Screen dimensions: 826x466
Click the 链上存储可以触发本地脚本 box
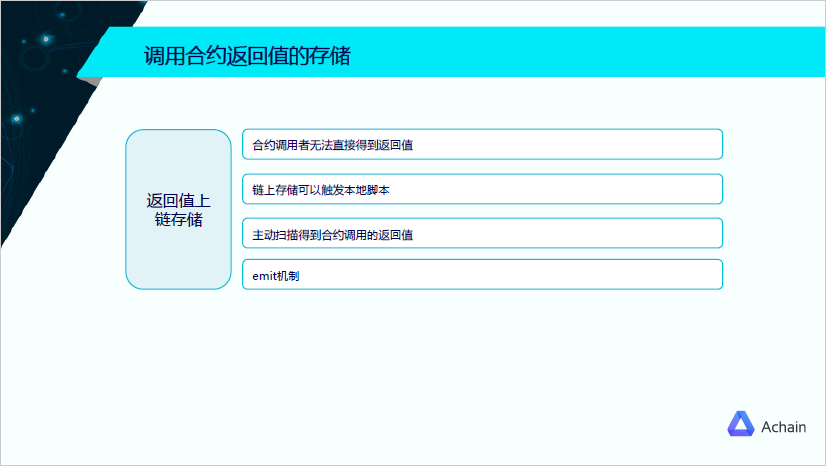click(x=482, y=189)
